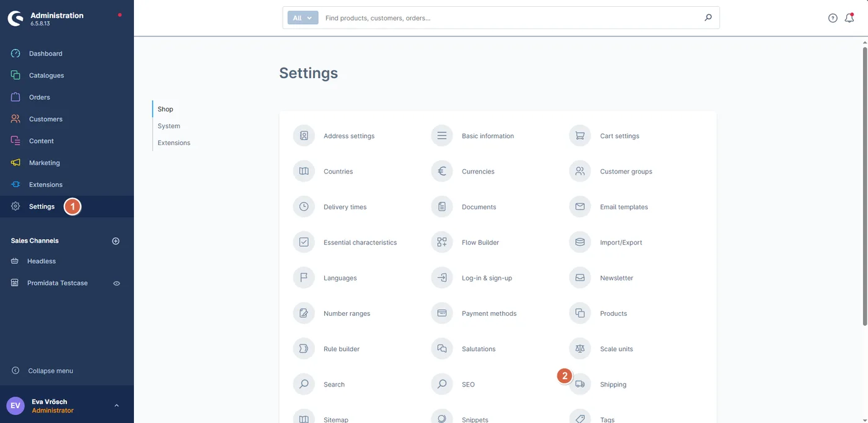The image size is (868, 423).
Task: Open the Newsletter inbox icon
Action: pyautogui.click(x=580, y=278)
